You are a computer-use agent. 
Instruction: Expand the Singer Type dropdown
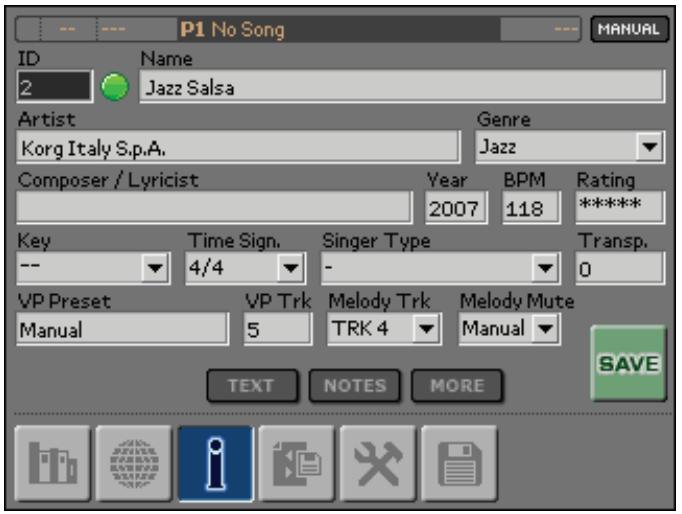click(441, 268)
